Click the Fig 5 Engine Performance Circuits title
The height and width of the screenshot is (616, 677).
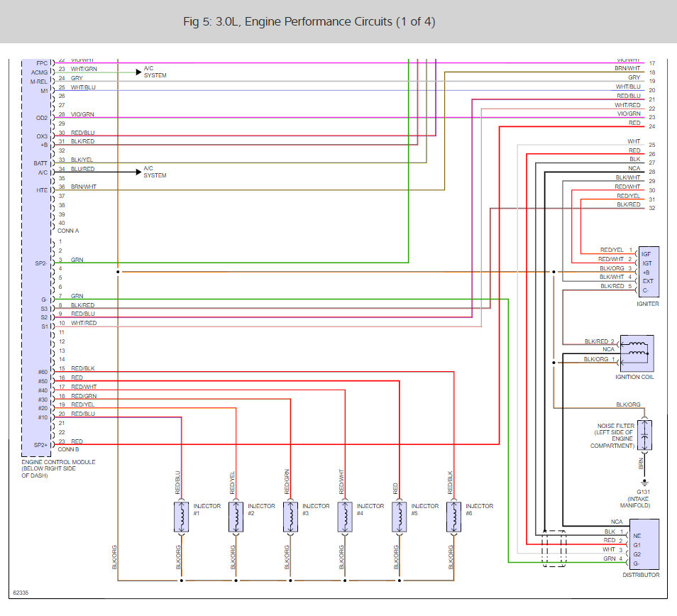tap(309, 22)
